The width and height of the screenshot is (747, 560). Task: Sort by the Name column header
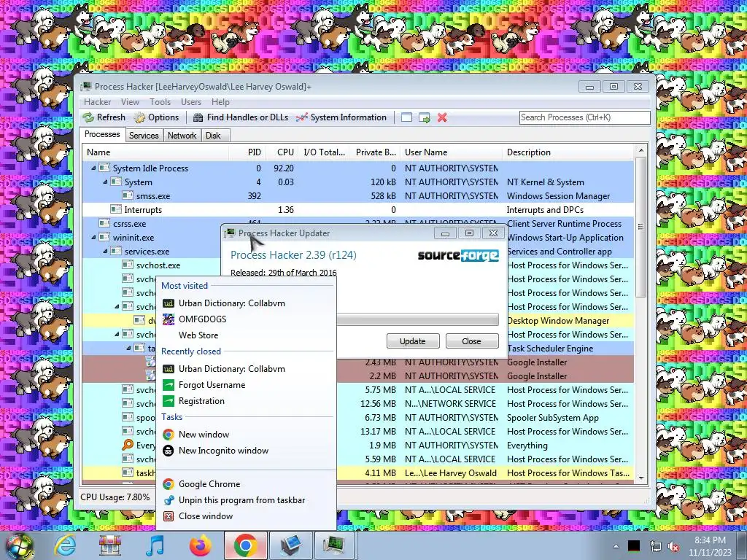tap(155, 152)
